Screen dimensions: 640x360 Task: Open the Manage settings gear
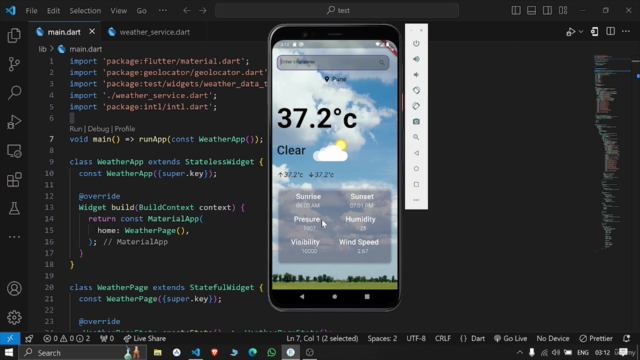pos(14,317)
